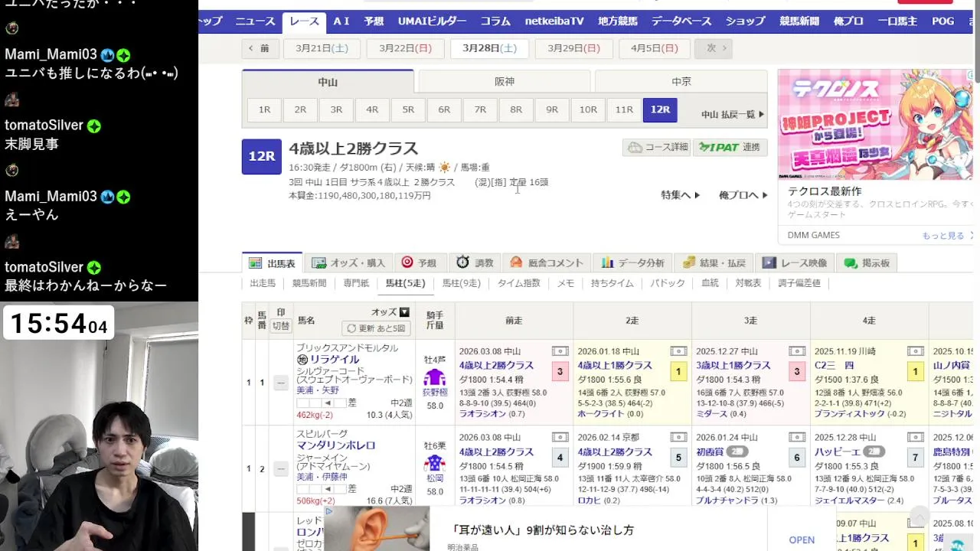Image resolution: width=980 pixels, height=551 pixels.
Task: Play video for 2026.02.14 京都 race
Action: tap(678, 437)
